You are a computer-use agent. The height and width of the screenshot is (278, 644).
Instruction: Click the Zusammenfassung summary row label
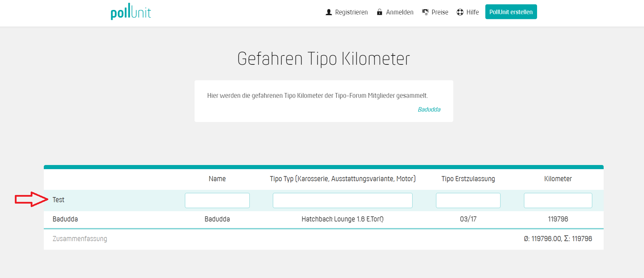(x=80, y=239)
